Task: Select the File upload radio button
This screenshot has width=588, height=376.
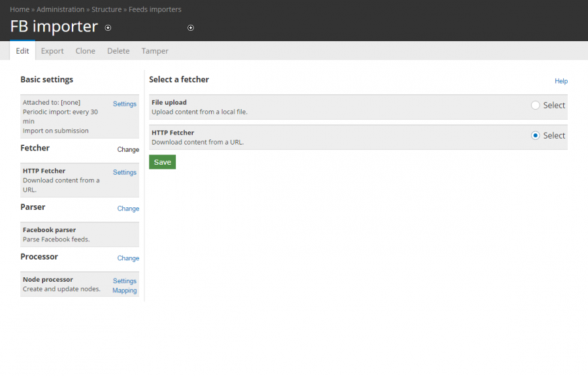Action: [x=535, y=105]
